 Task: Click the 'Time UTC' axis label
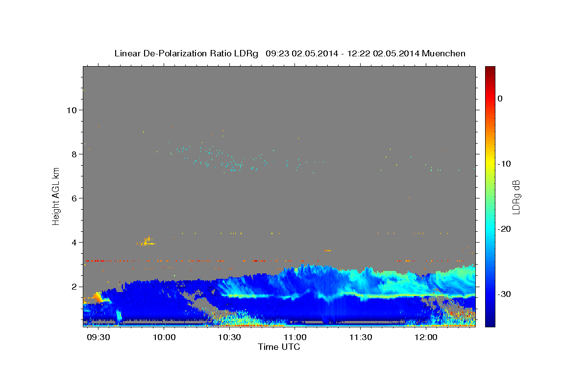tap(279, 347)
